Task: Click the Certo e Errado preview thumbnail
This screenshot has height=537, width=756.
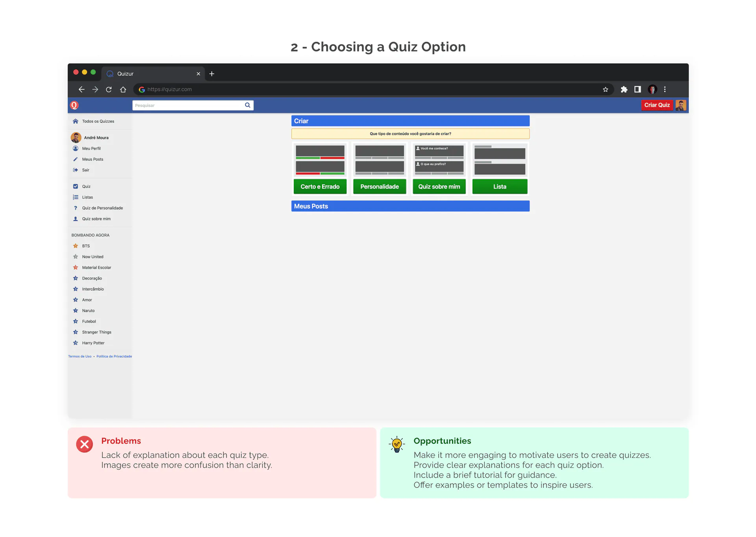Action: pyautogui.click(x=320, y=160)
